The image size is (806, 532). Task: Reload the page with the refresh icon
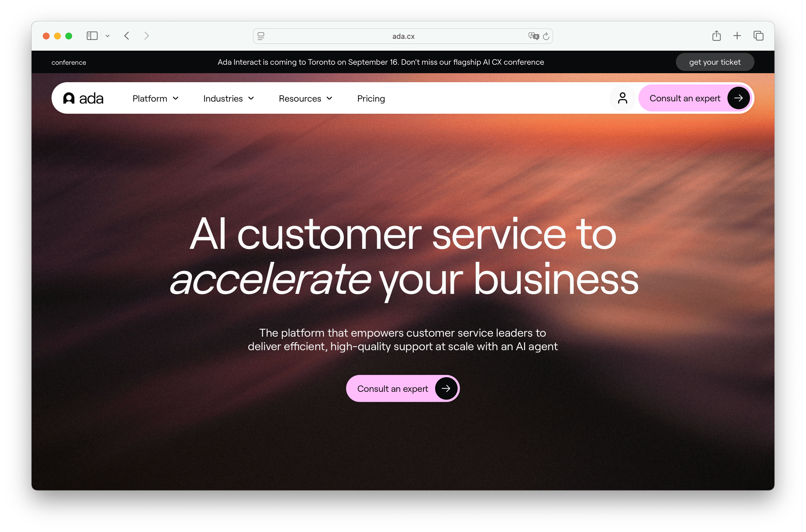tap(546, 36)
